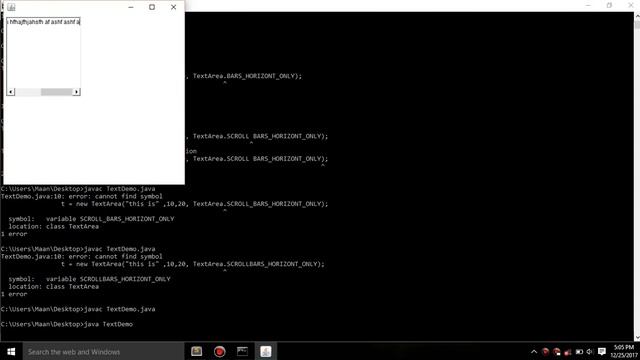Screen dimensions: 640x360
Task: Click the command prompt's scroll up arrow
Action: [637, 16]
